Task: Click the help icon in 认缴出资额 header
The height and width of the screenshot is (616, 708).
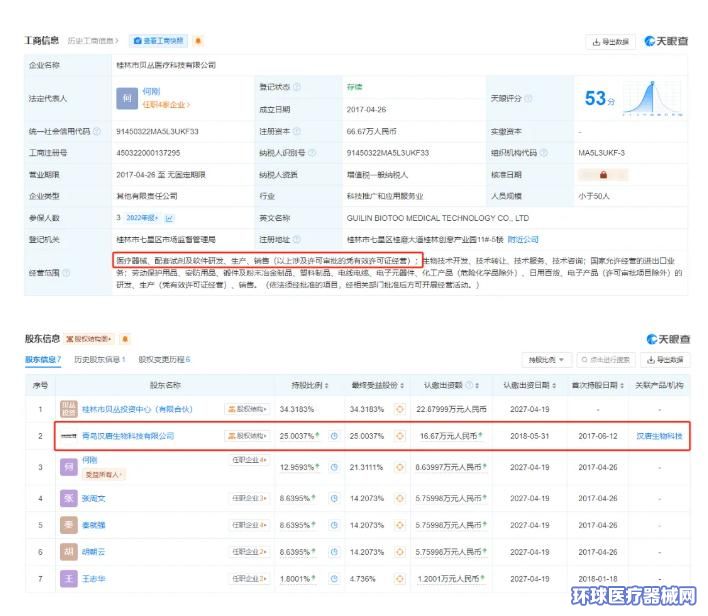Action: (469, 385)
